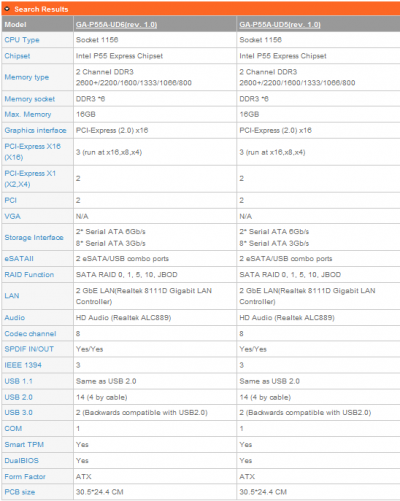This screenshot has width=400, height=501.
Task: Open the Memory socket spec link
Action: [x=30, y=99]
